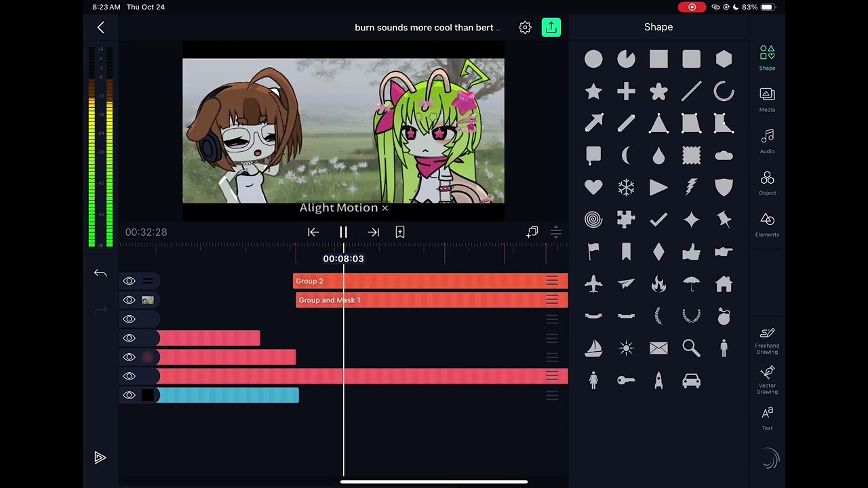Viewport: 868px width, 488px height.
Task: Insert the key shape
Action: (x=626, y=381)
